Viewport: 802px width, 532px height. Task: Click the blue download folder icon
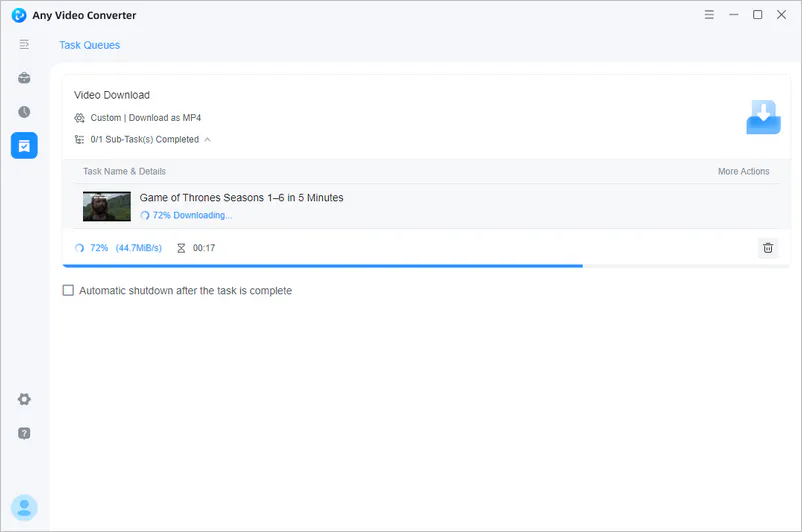(763, 117)
